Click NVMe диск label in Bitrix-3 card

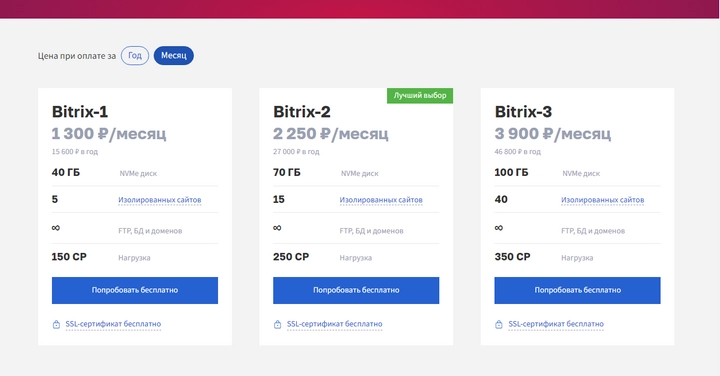click(x=581, y=174)
